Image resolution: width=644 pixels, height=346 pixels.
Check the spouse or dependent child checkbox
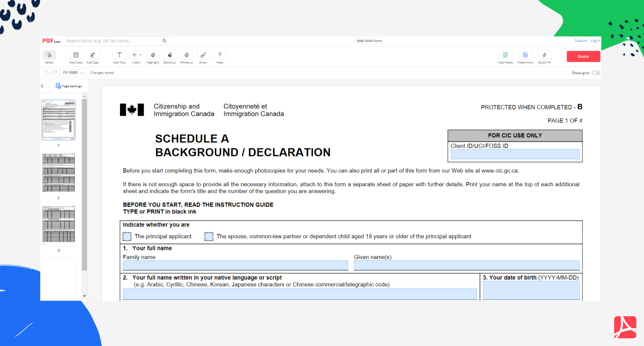tap(209, 237)
